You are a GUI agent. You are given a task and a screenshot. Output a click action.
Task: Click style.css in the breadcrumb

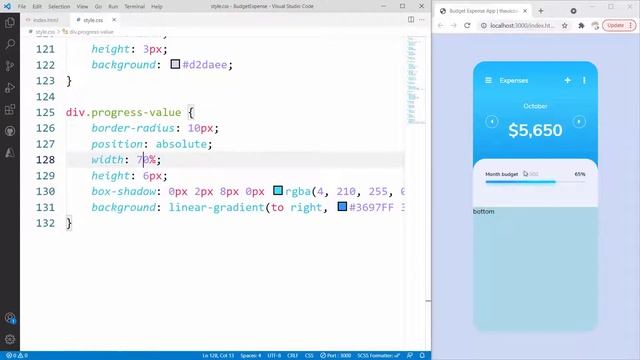pyautogui.click(x=44, y=31)
